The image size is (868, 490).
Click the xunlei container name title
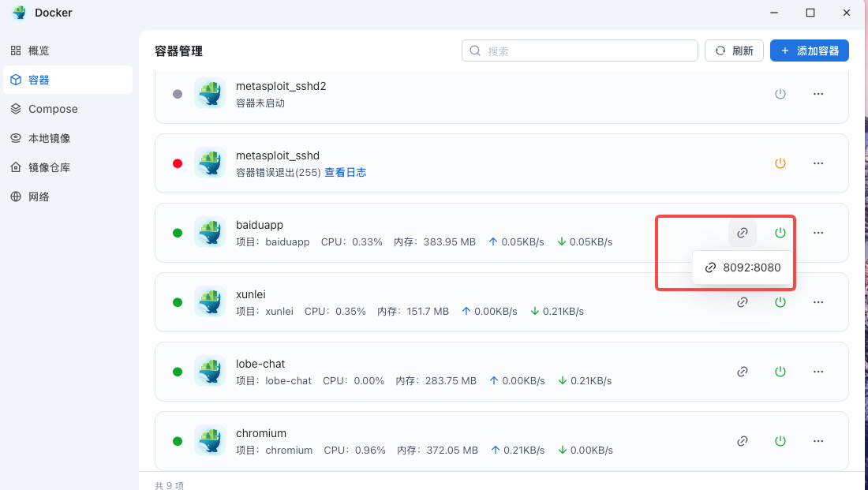251,294
